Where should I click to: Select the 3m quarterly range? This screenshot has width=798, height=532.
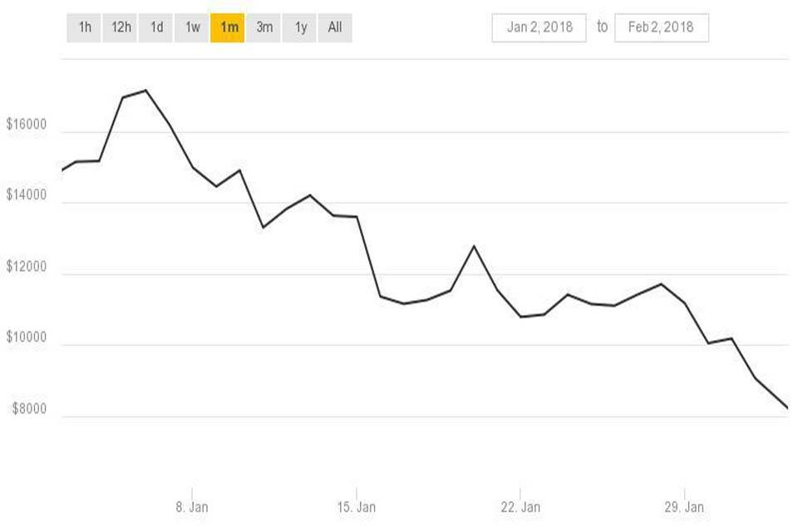click(x=264, y=26)
